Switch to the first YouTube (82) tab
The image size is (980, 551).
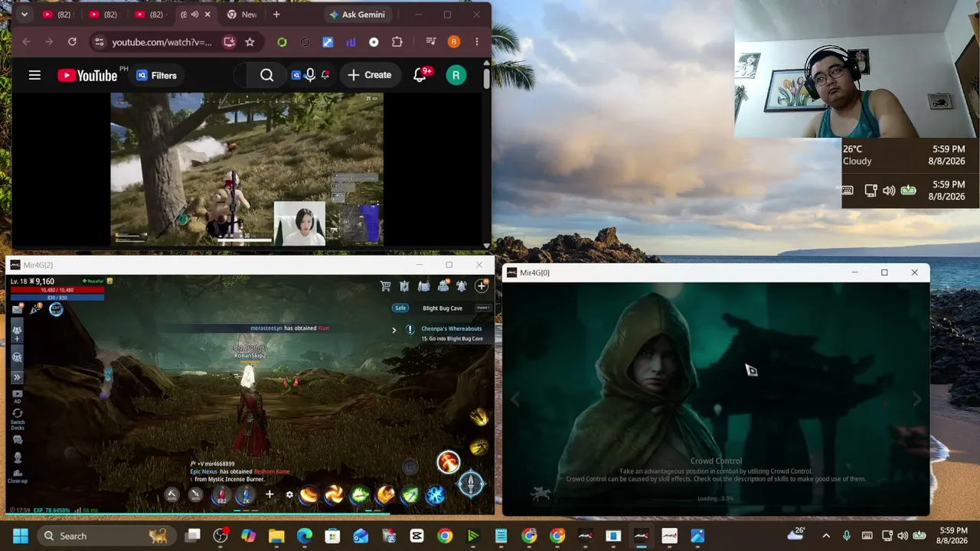58,15
